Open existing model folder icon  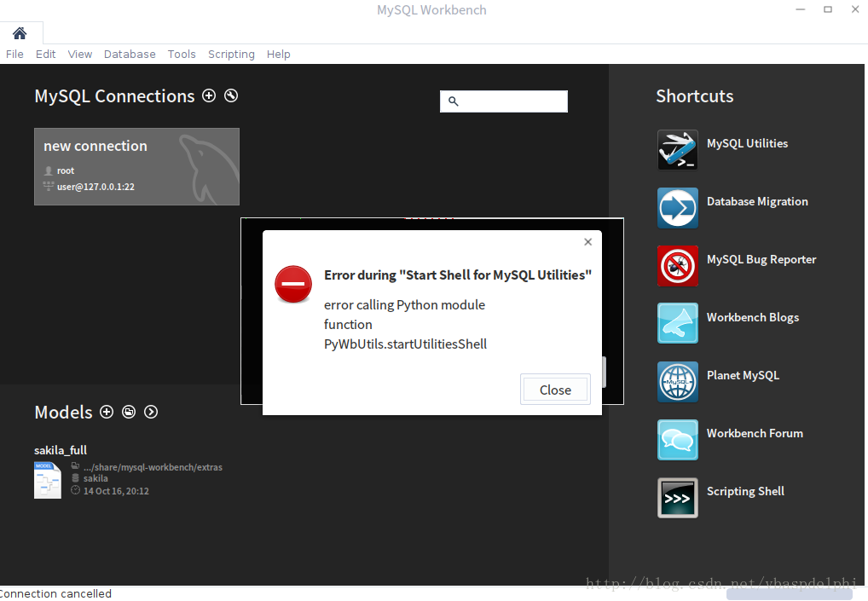pos(129,412)
